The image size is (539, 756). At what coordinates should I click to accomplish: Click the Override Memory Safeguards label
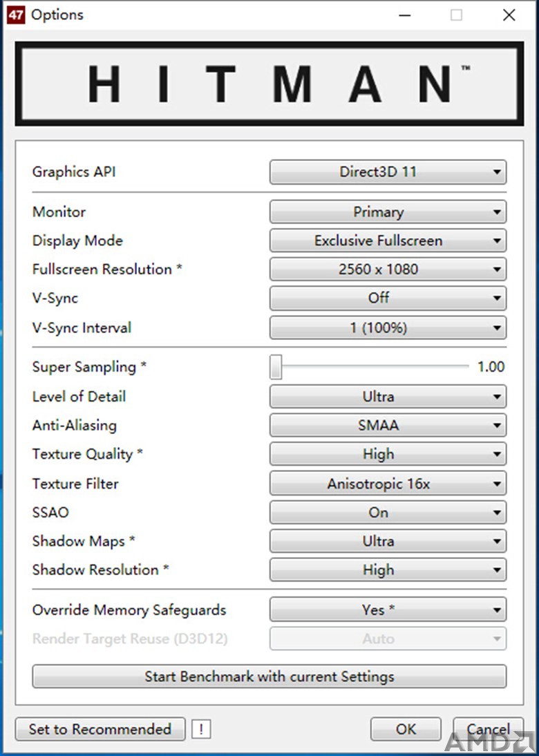[129, 610]
